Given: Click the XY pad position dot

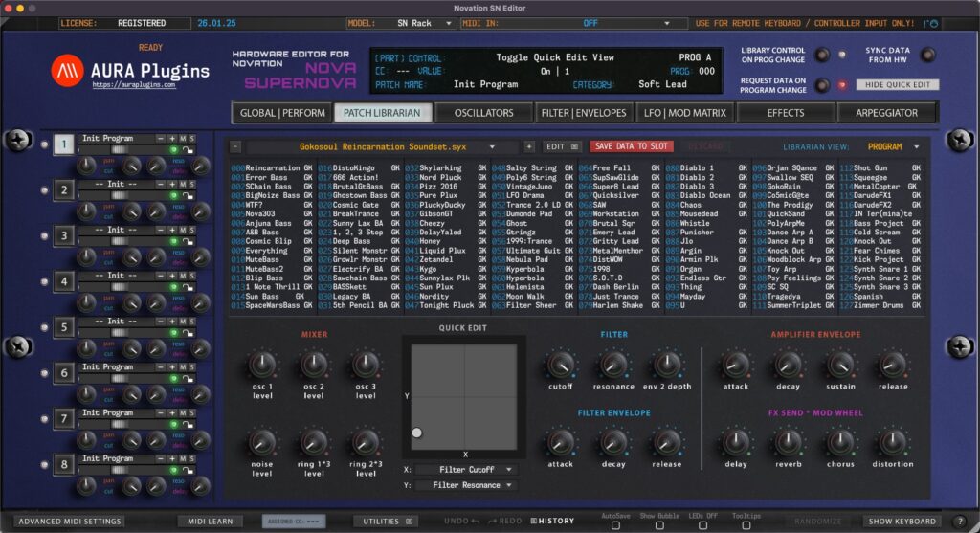Looking at the screenshot, I should click(417, 433).
